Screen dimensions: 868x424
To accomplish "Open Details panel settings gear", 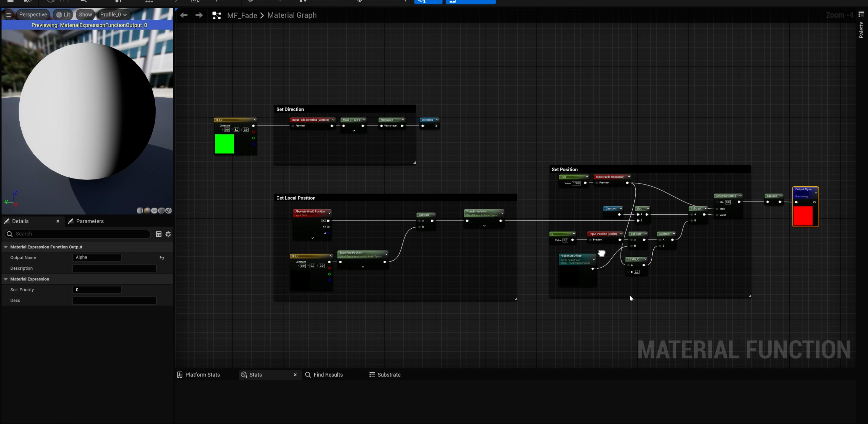I will [x=168, y=234].
